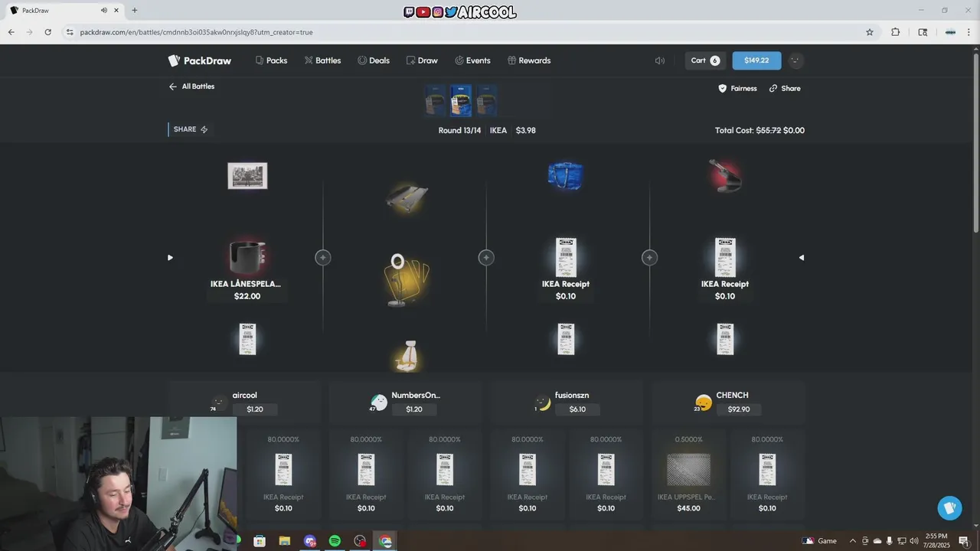Click the glowing yellow lamp item
Screen dimensions: 980x551
coord(406,280)
